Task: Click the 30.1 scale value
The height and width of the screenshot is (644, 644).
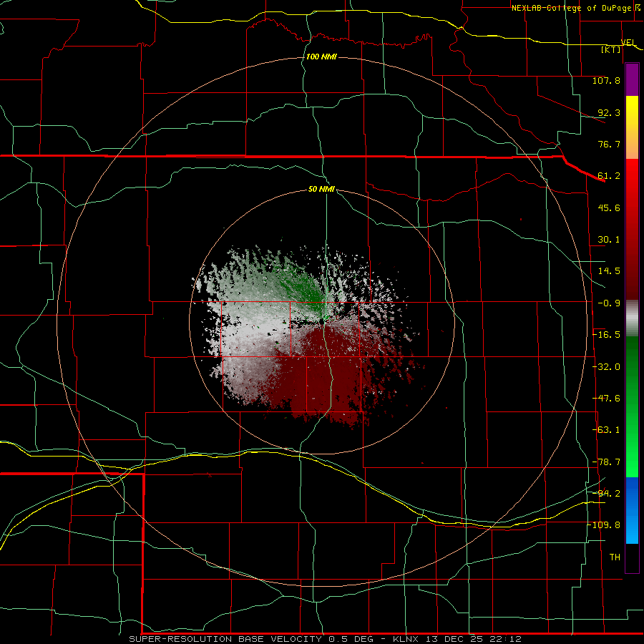Action: pos(609,240)
